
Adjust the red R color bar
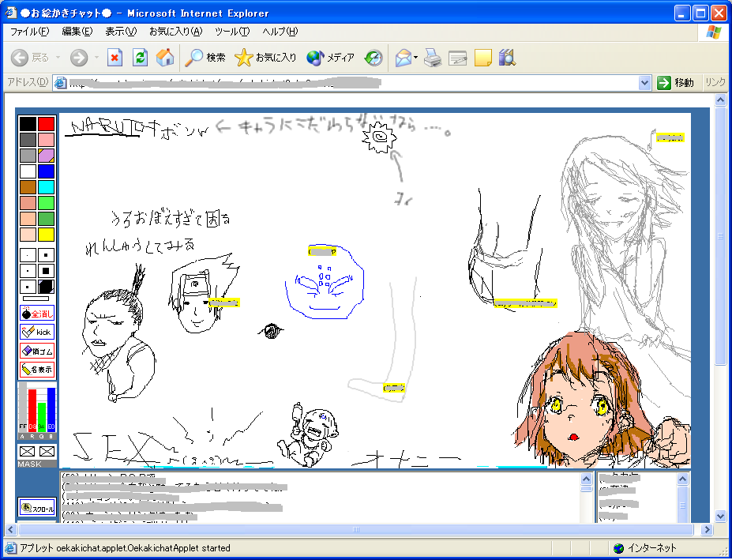[x=32, y=410]
